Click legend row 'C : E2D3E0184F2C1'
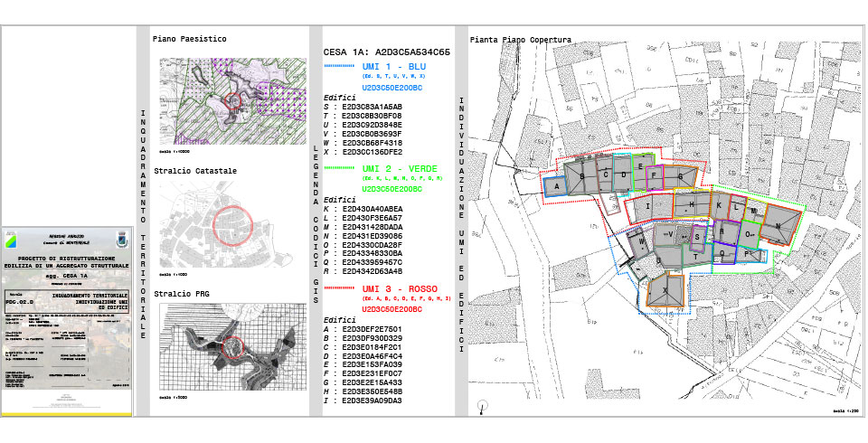Viewport: 868px width, 443px height. click(x=363, y=347)
